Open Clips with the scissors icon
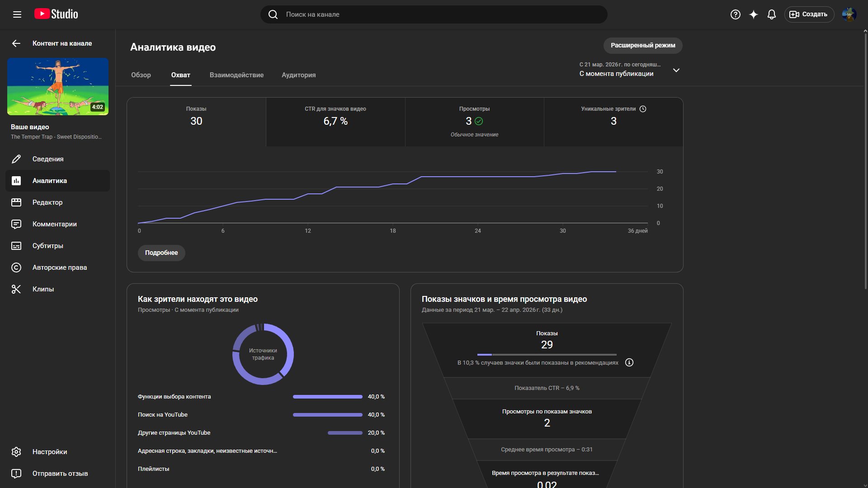868x488 pixels. 43,289
